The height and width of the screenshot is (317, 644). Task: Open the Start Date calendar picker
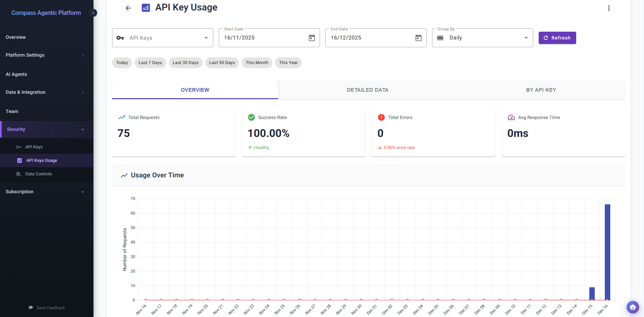(312, 38)
